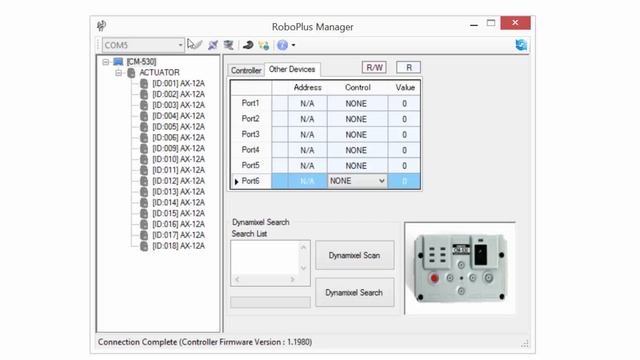Open the COM5 port dropdown
The image size is (640, 360).
click(x=180, y=45)
